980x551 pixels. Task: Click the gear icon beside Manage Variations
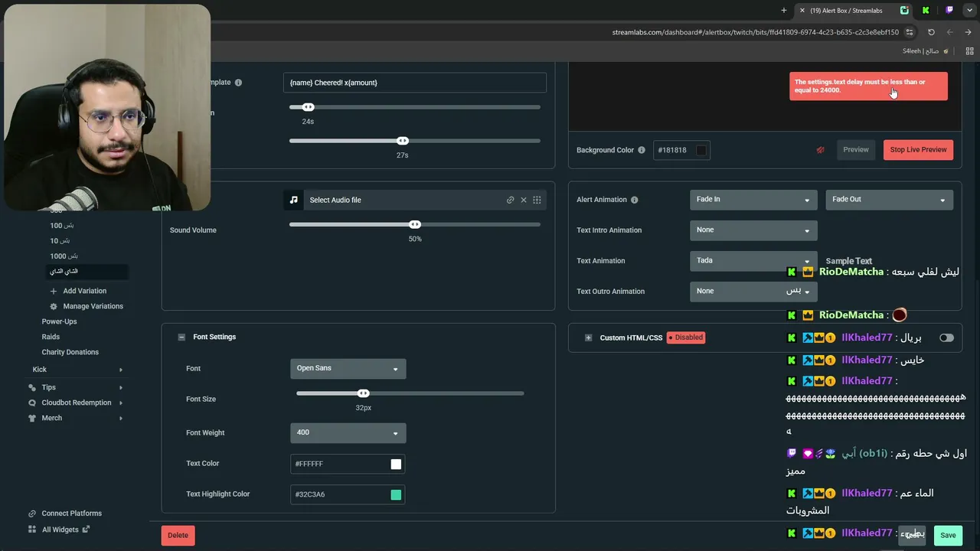coord(54,306)
